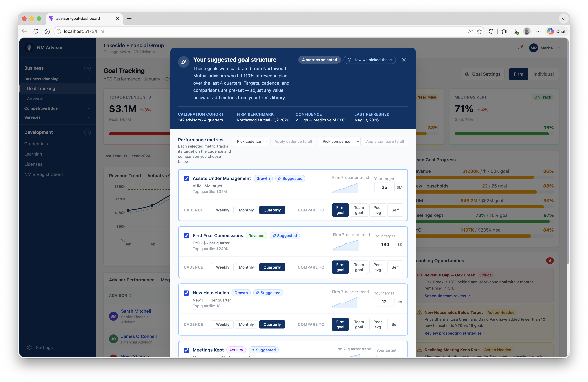Uncheck First Year Commissions metric
This screenshot has height=382, width=588.
[x=186, y=236]
